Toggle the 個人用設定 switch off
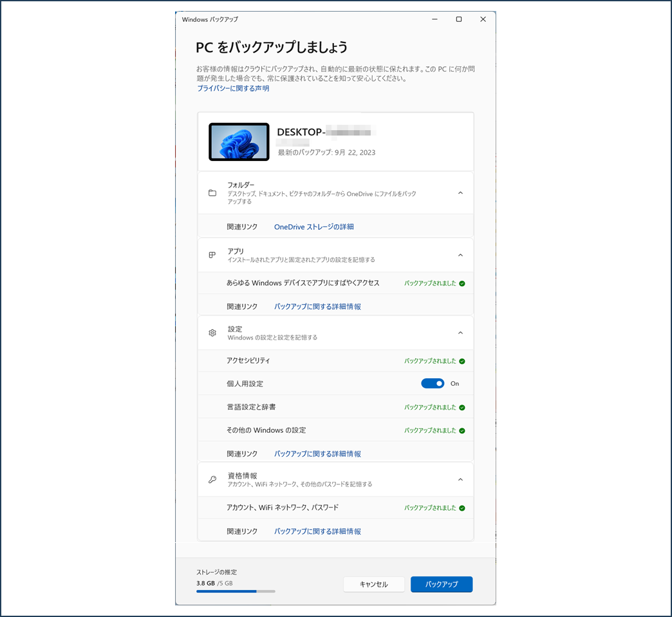 [x=433, y=383]
